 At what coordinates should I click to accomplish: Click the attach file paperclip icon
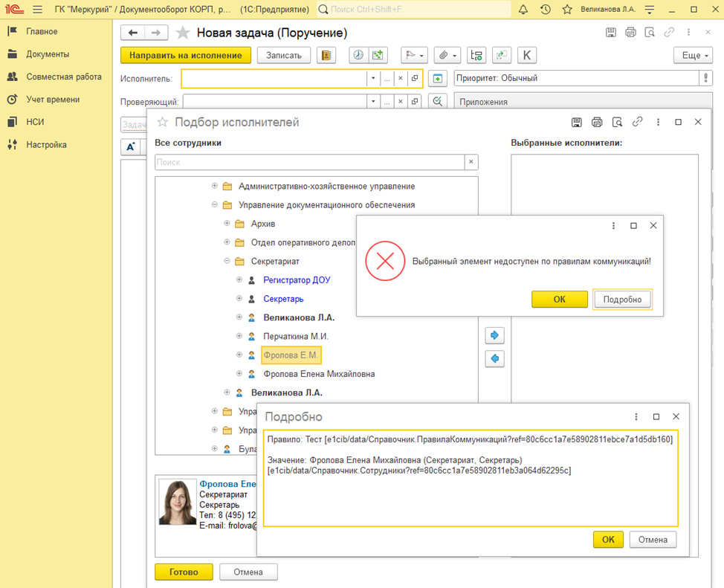pos(442,56)
